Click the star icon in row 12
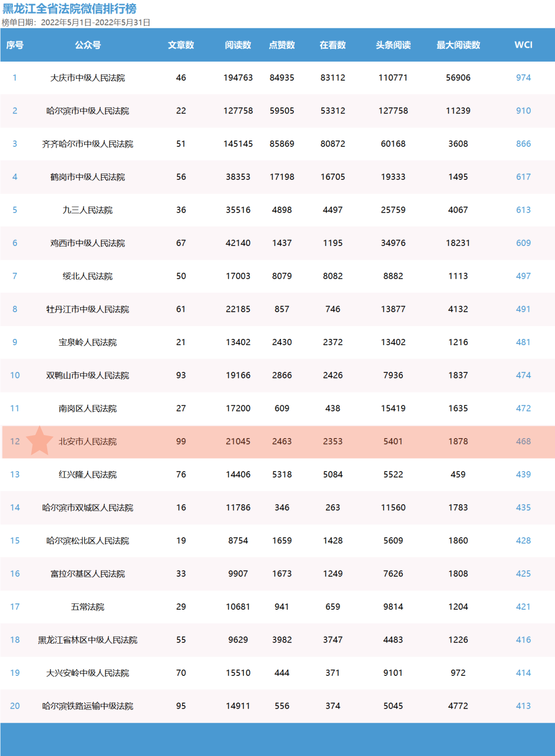This screenshot has width=555, height=756. point(40,441)
